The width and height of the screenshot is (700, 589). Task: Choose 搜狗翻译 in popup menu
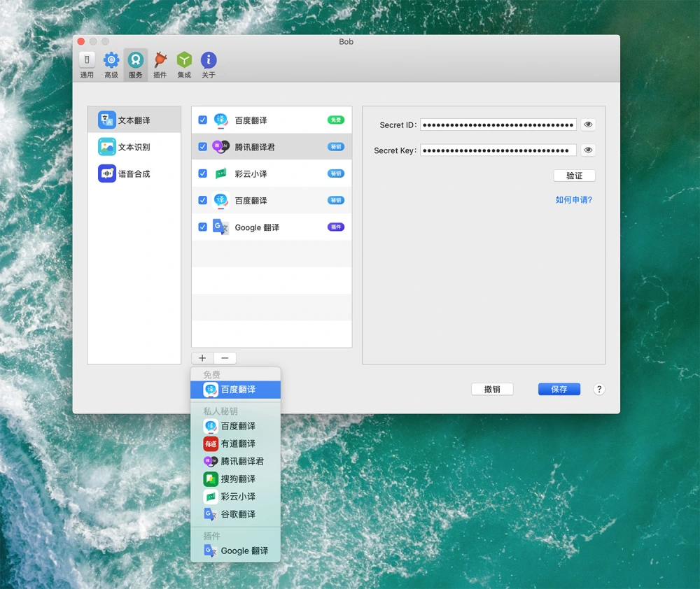(x=235, y=478)
